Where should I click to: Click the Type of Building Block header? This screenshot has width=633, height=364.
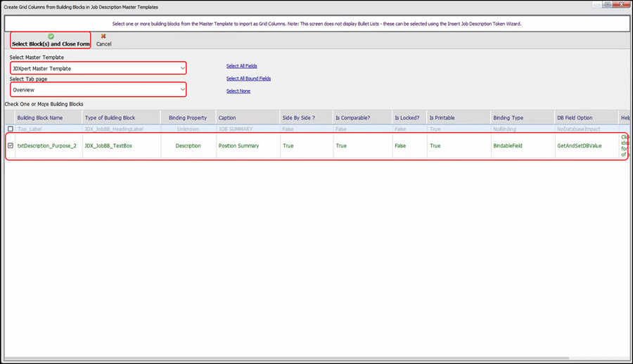(110, 117)
